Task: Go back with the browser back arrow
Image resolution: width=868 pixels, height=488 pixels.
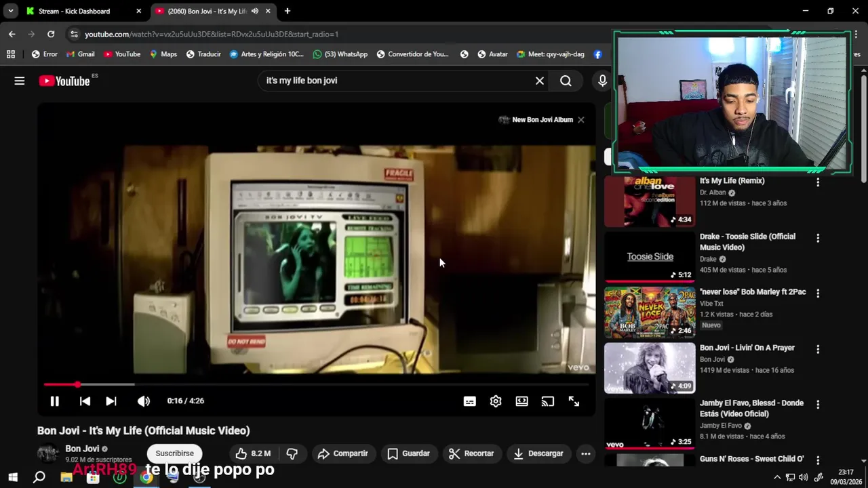Action: [x=12, y=34]
